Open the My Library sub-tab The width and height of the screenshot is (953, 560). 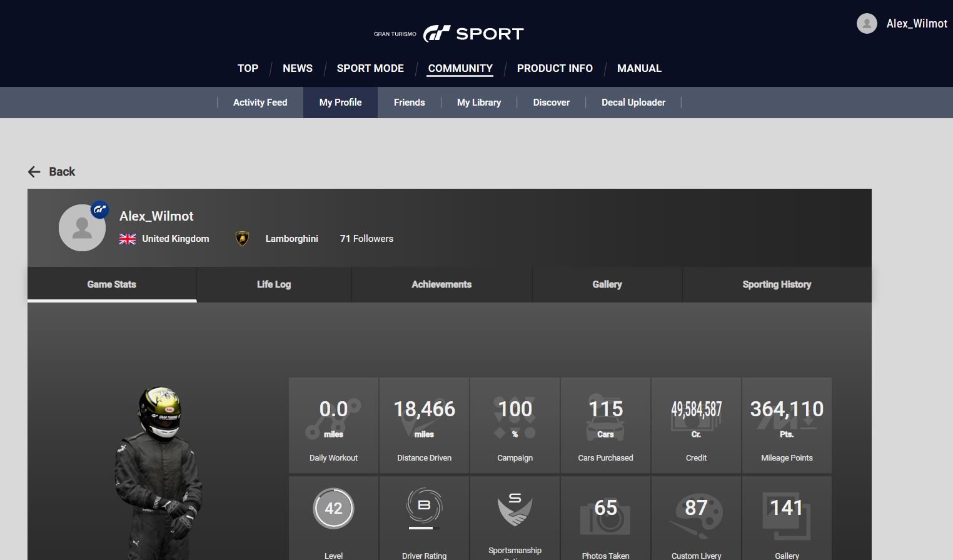point(479,102)
